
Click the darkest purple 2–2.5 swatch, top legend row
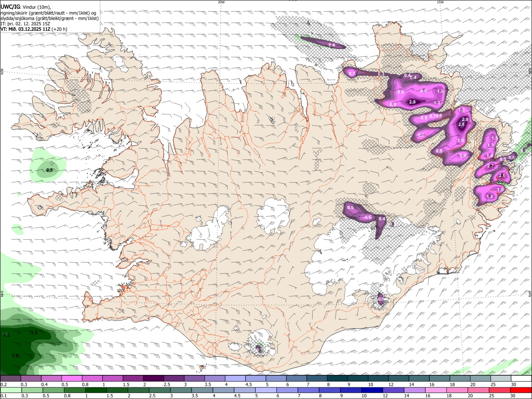point(153,379)
